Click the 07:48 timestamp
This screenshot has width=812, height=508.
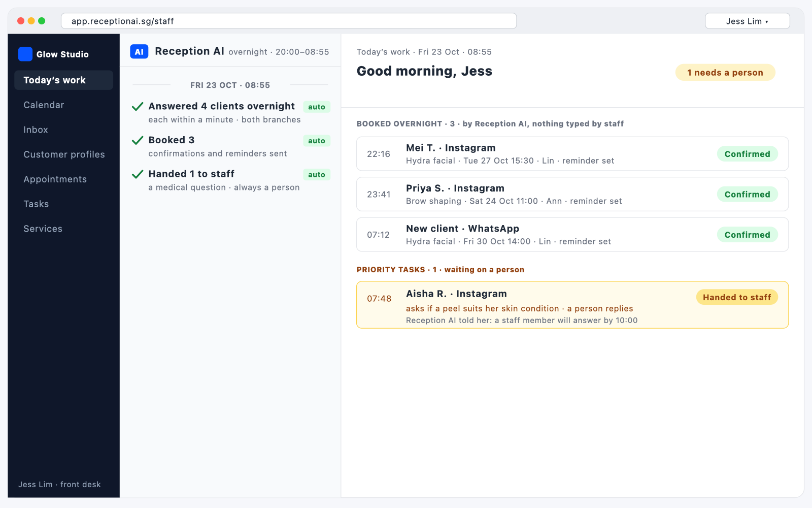379,299
